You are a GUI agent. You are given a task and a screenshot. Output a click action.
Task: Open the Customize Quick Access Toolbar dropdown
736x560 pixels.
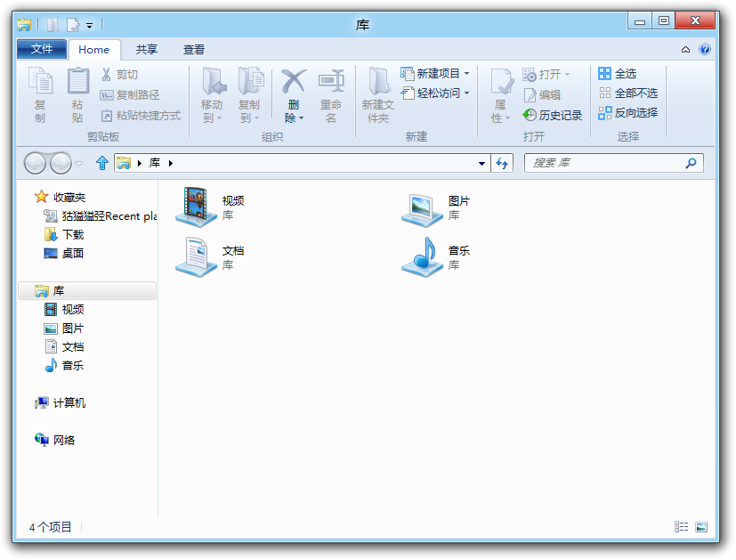click(89, 25)
